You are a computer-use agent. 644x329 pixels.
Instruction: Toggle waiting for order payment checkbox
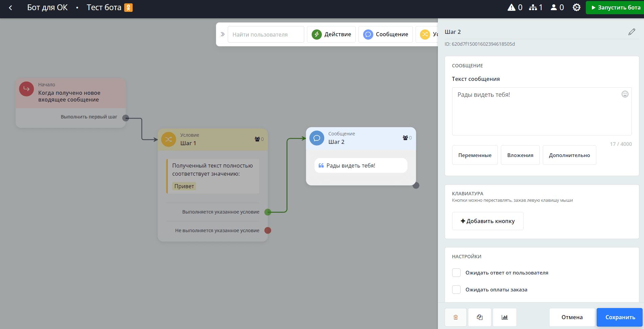pyautogui.click(x=456, y=290)
